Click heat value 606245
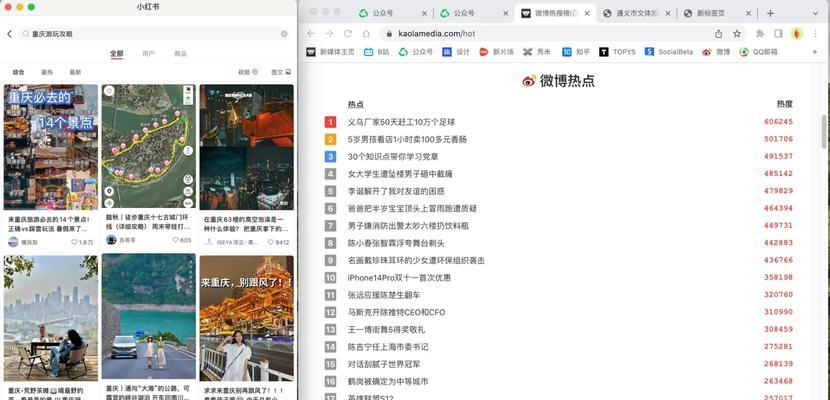 click(x=778, y=122)
